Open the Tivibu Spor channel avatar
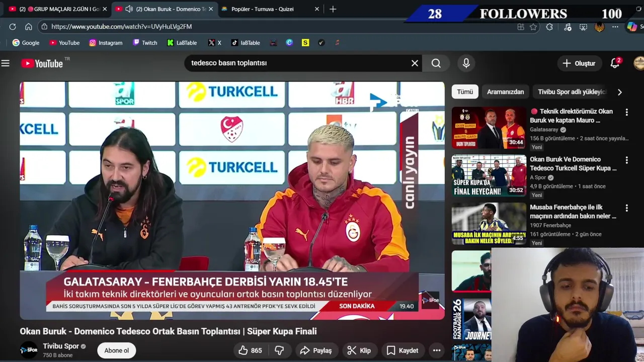This screenshot has height=362, width=644. click(x=29, y=350)
